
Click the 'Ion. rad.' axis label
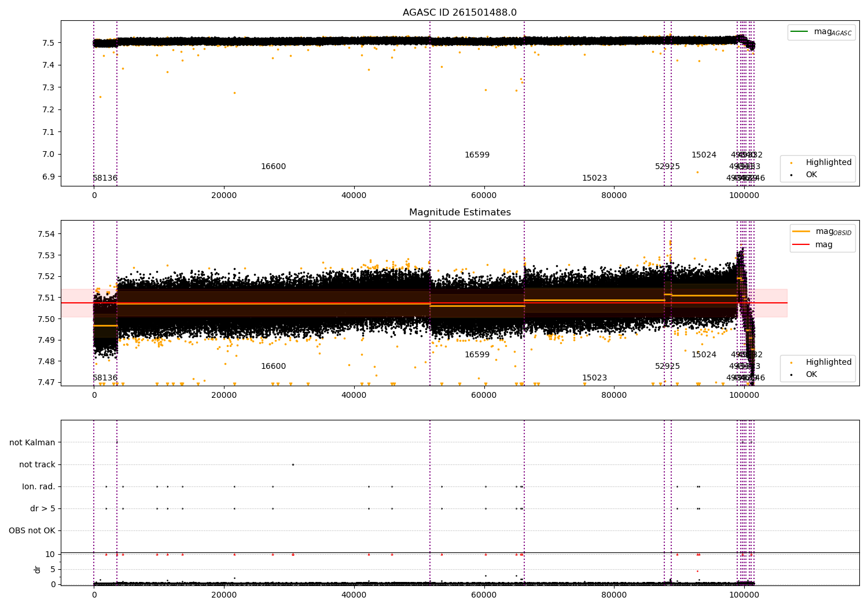pos(39,486)
